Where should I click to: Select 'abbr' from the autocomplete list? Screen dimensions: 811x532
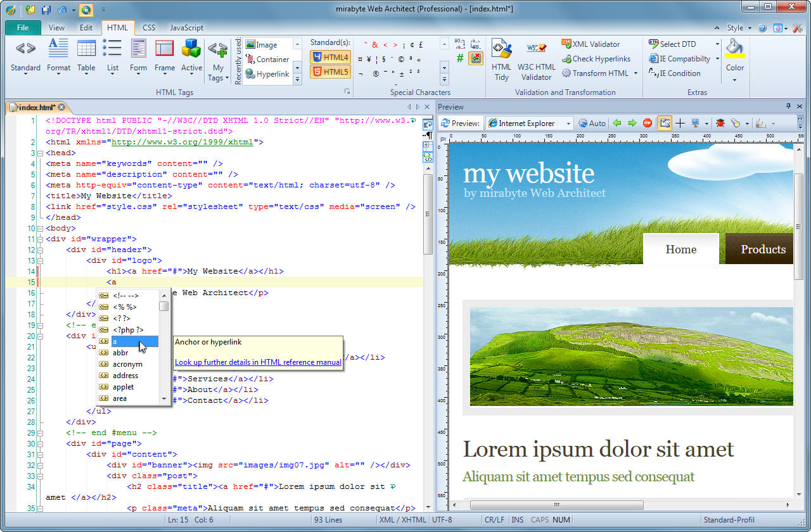120,353
